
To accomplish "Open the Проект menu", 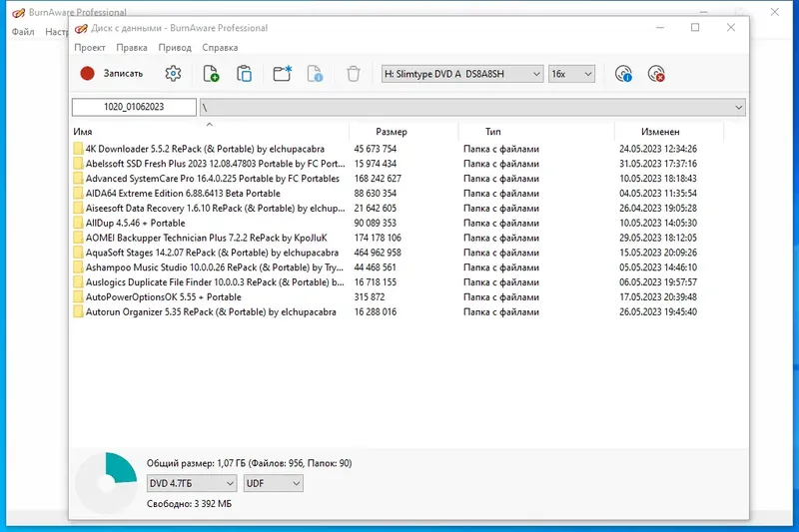I will point(90,47).
